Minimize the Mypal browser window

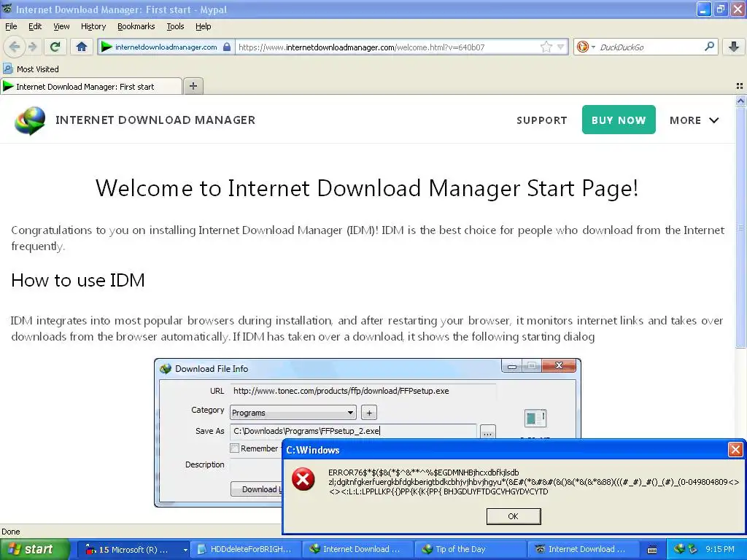pos(704,9)
